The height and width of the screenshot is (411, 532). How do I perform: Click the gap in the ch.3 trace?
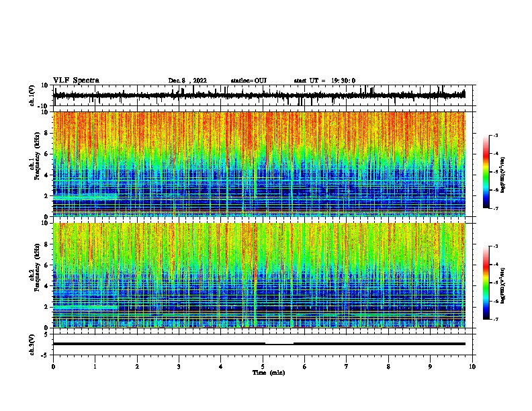point(279,343)
